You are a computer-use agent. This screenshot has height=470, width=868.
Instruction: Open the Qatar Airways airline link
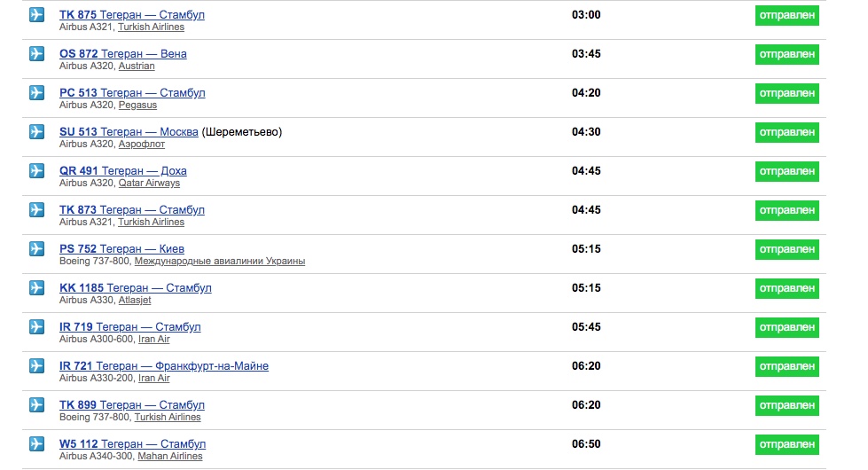click(149, 184)
